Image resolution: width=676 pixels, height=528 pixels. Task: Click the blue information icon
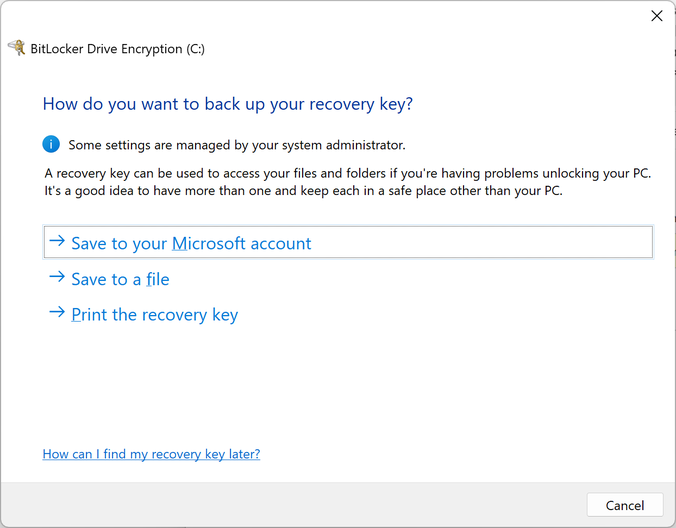tap(52, 144)
